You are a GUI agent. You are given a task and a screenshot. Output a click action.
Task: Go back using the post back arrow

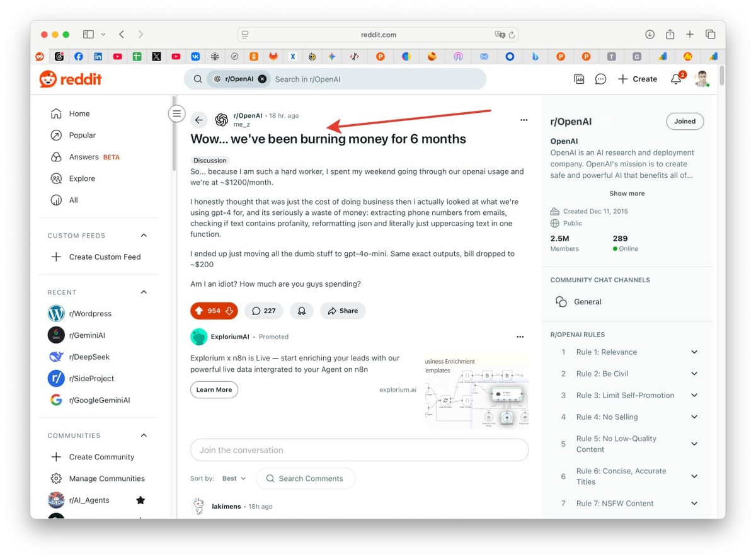199,120
